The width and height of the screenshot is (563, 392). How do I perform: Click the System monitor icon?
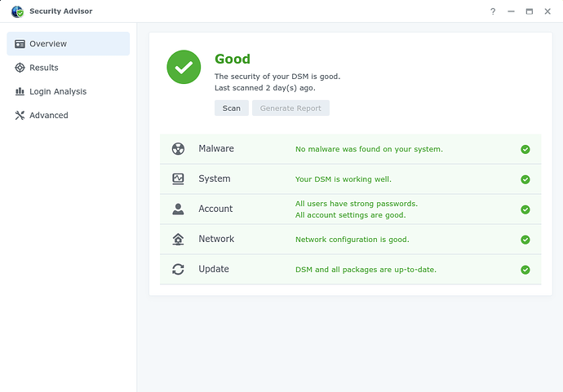[x=178, y=179]
